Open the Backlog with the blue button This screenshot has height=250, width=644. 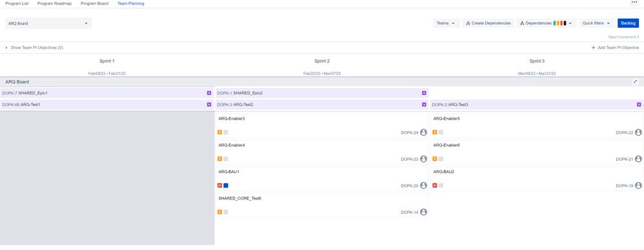tap(628, 23)
